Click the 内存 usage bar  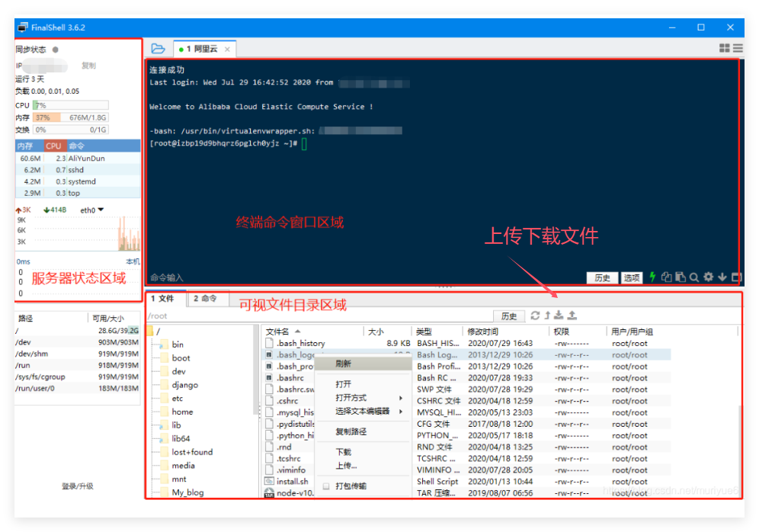pos(71,117)
